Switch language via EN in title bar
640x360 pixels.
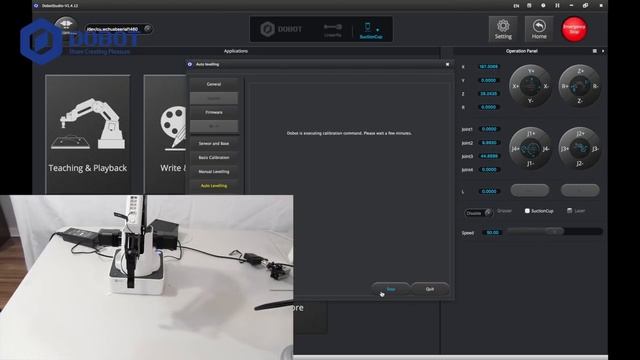click(x=516, y=6)
